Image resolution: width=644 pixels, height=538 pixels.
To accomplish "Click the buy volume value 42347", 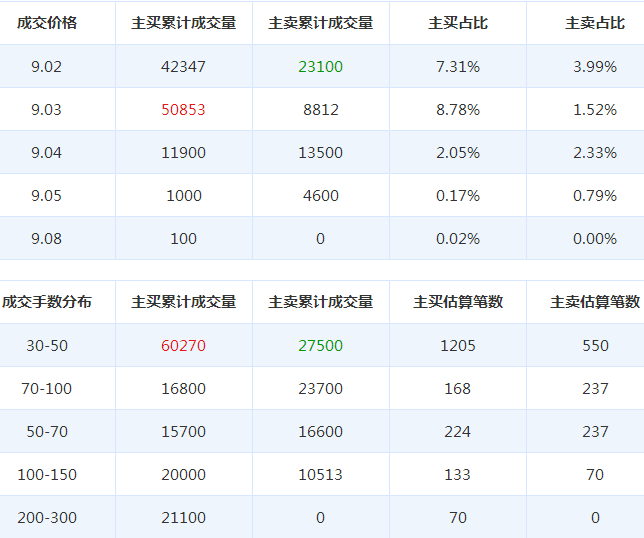I will coord(183,67).
